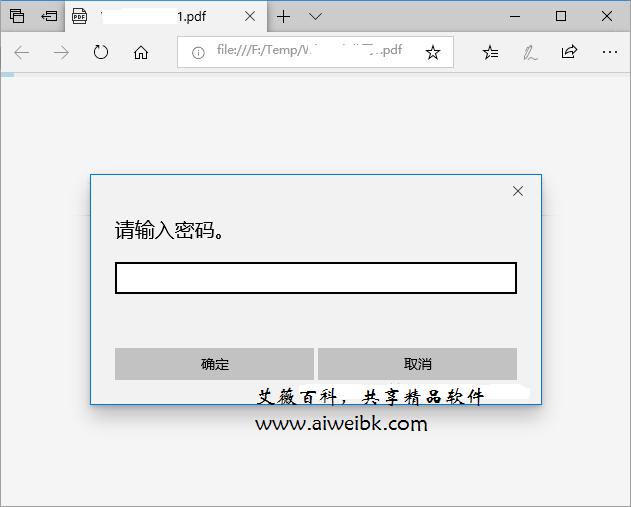This screenshot has width=631, height=507.
Task: Cancel with the 取消 button
Action: 418,364
